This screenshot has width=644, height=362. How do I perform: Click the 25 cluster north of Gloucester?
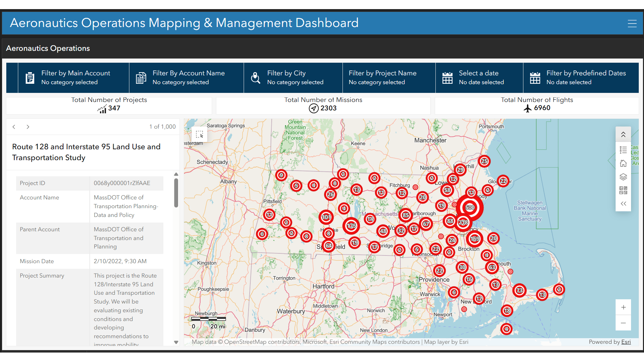(x=484, y=161)
